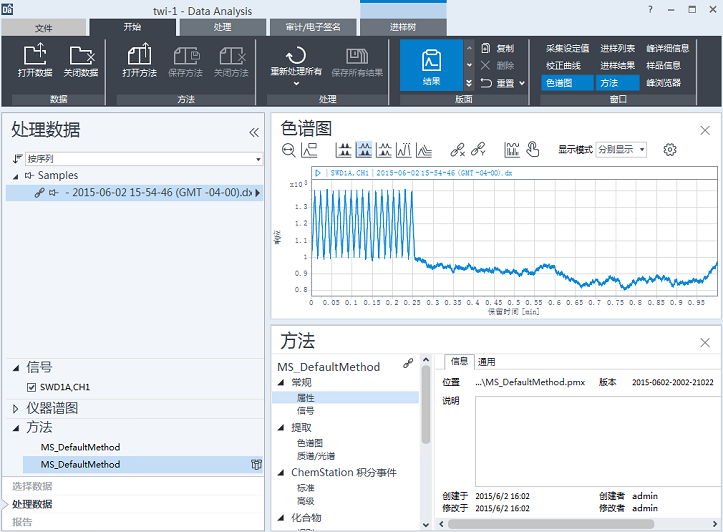Screen dimensions: 723x532
Task: Click the 保存所有结果 save results icon
Action: 357,56
